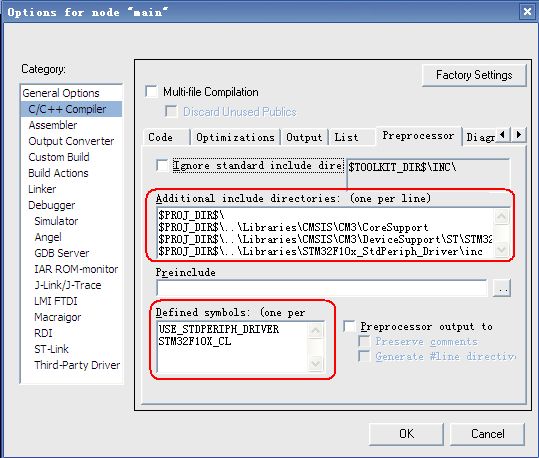
Task: Enable Preprocessor output to file checkbox
Action: coord(349,326)
